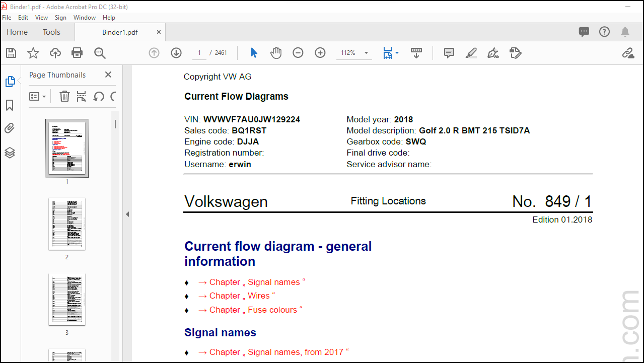Go to previous page arrow
Screen dimensions: 644x363
coord(154,53)
